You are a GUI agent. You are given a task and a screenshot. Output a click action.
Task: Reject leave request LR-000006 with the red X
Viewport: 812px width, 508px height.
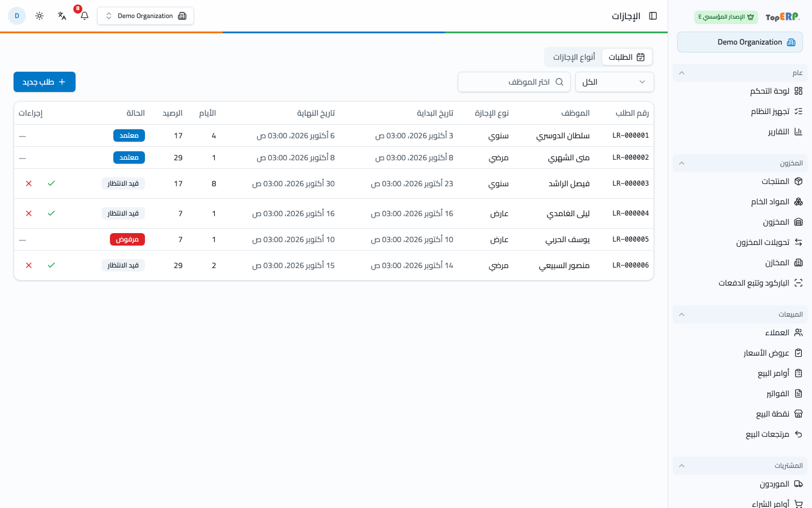(x=29, y=265)
